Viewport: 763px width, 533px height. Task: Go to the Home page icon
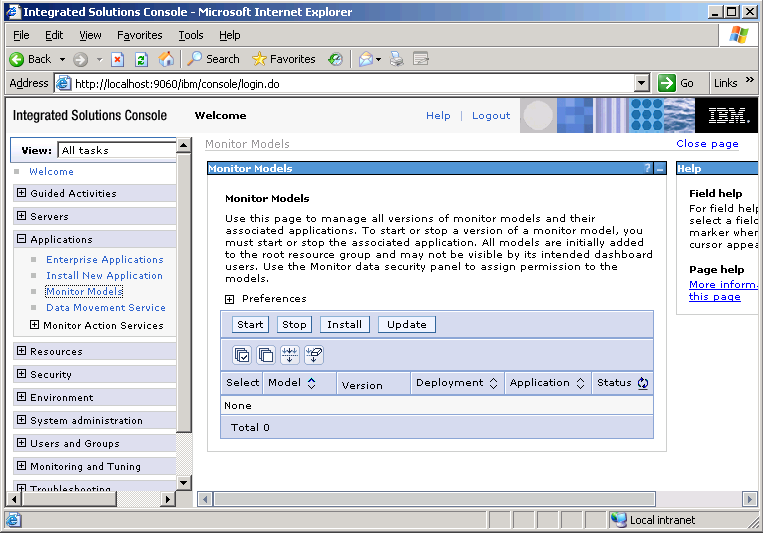166,59
